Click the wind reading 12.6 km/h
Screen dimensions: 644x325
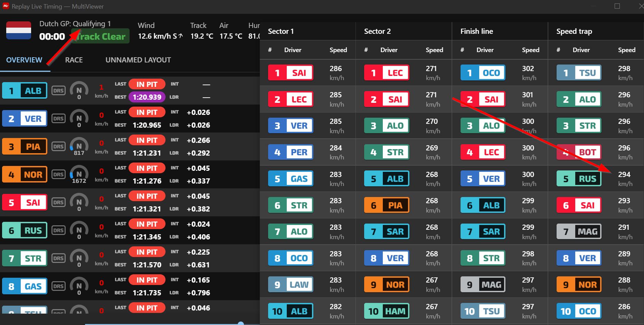[x=160, y=36]
